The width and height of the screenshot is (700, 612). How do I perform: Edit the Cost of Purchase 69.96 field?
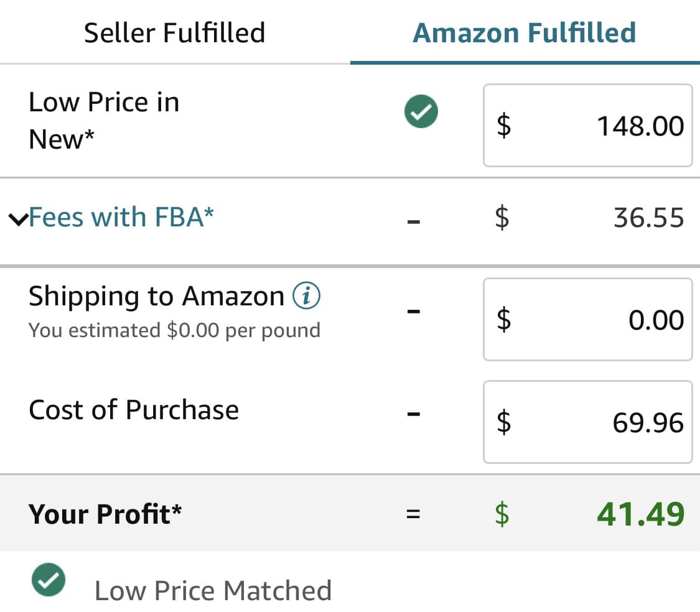point(587,422)
